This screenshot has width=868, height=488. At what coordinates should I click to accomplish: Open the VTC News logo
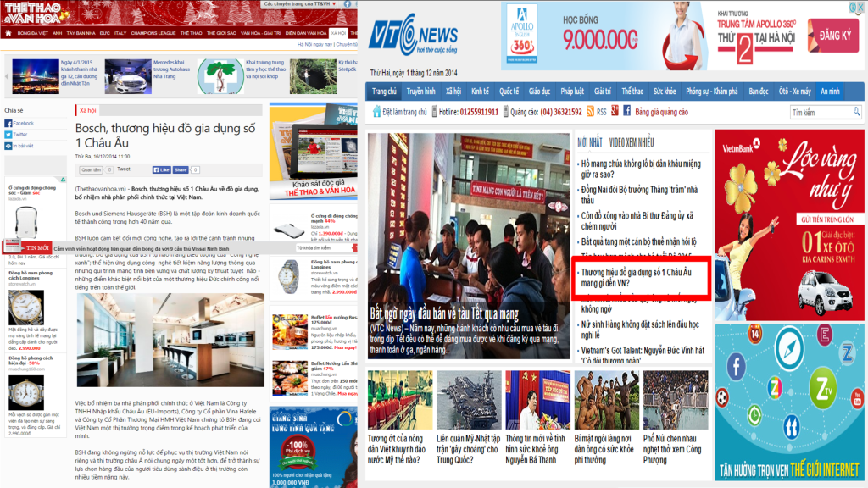[413, 34]
